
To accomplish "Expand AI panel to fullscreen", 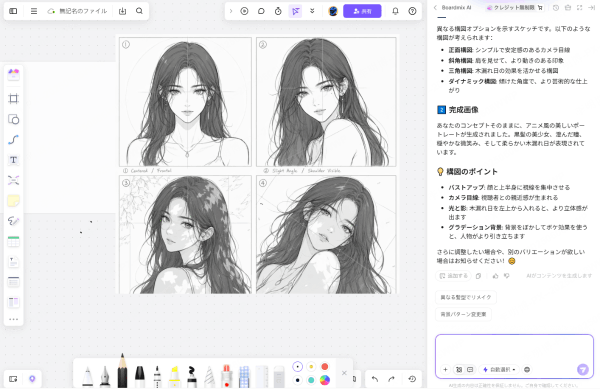I will click(x=580, y=8).
